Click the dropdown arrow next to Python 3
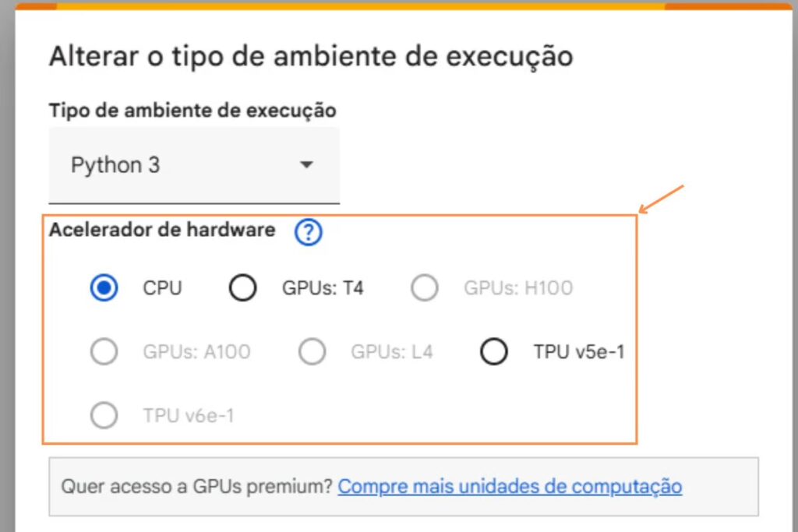Screen dimensions: 798x532 pos(306,165)
